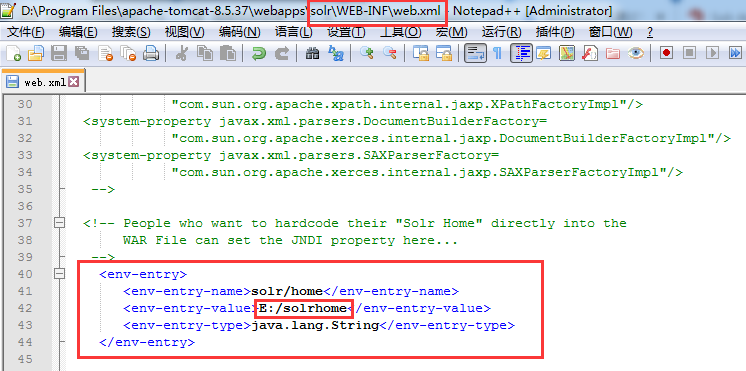Open the User Defined Language icon

tap(543, 53)
